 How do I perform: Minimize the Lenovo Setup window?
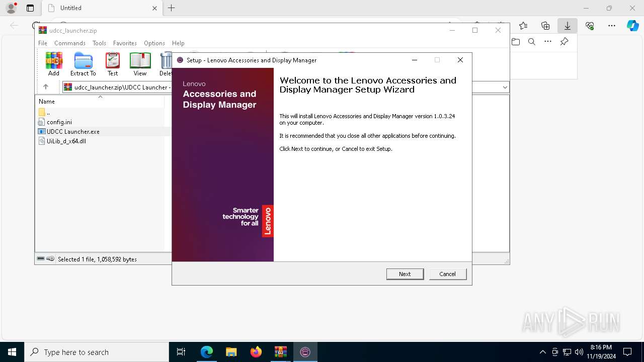(415, 60)
